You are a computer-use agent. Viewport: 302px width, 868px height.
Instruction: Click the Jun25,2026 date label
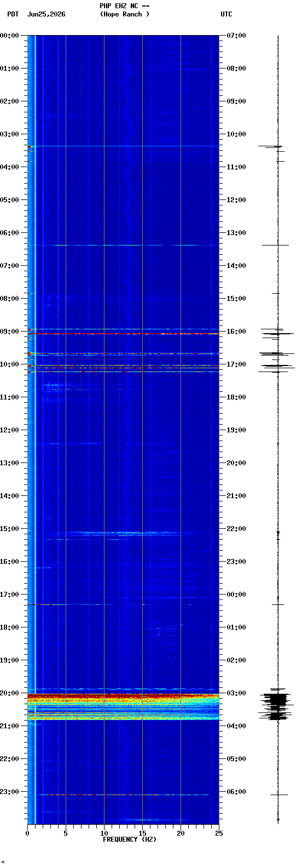coord(46,14)
